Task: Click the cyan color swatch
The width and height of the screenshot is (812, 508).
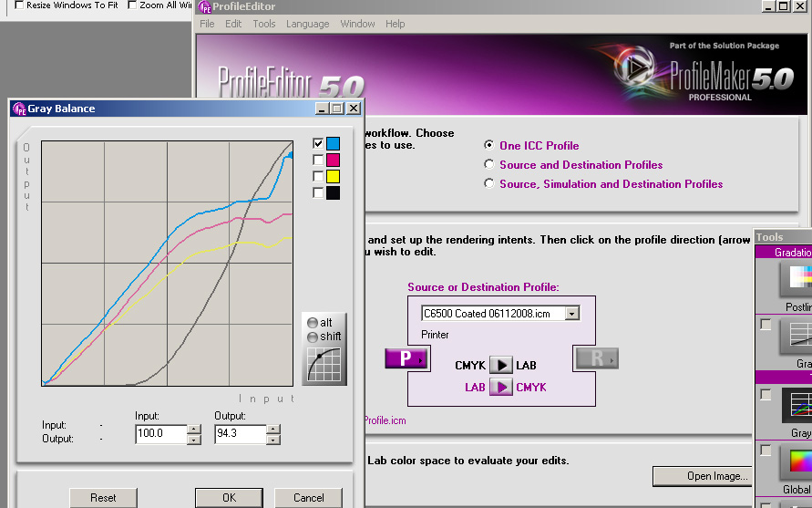Action: [333, 143]
